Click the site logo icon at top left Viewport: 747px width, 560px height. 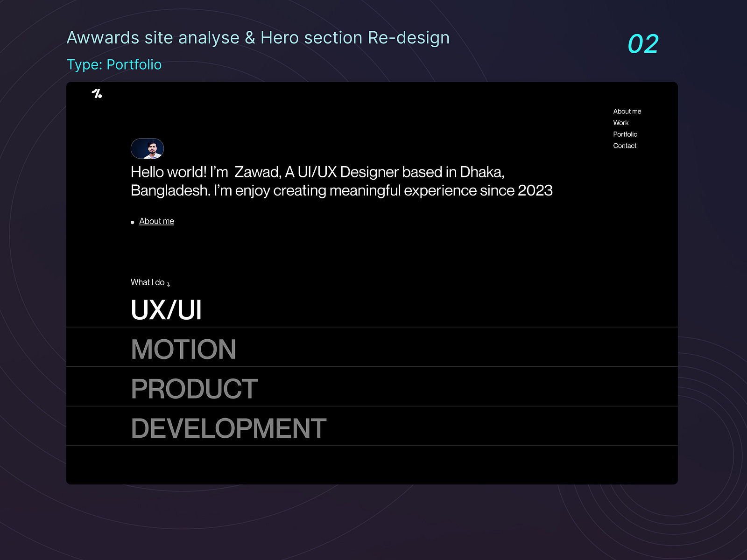97,93
